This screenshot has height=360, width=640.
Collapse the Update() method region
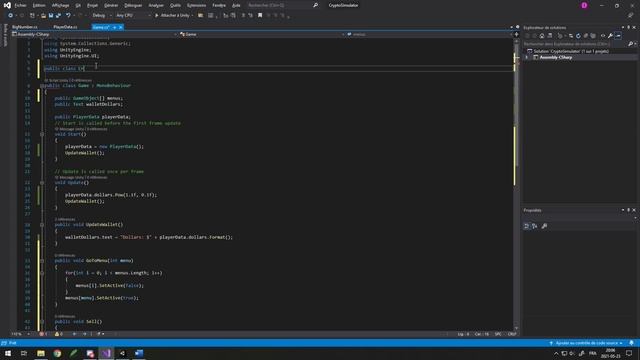pyautogui.click(x=42, y=183)
